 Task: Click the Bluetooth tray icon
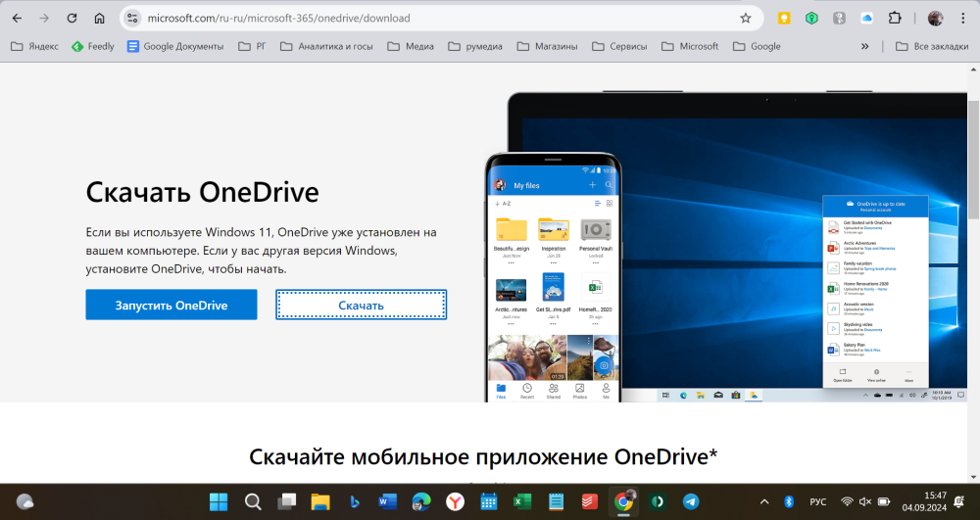coord(789,501)
